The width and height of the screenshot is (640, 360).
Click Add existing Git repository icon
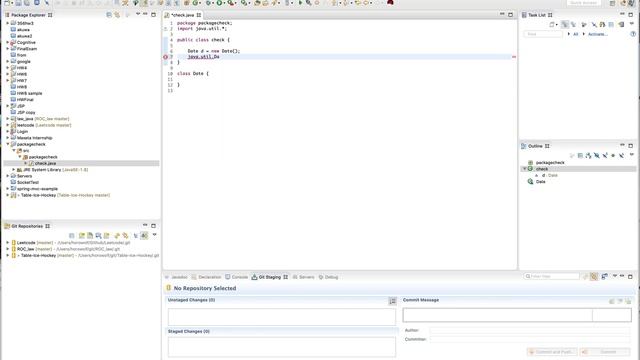click(82, 236)
